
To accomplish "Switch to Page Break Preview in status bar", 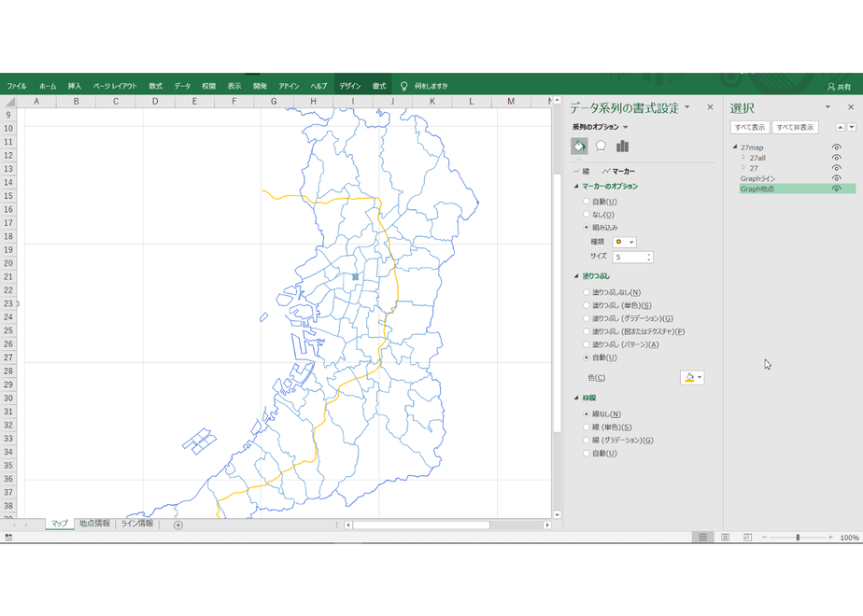I will pyautogui.click(x=747, y=538).
